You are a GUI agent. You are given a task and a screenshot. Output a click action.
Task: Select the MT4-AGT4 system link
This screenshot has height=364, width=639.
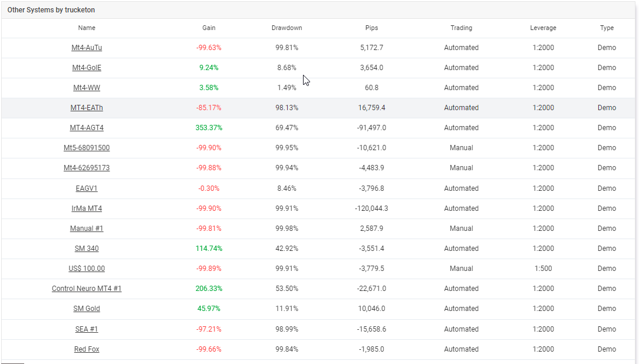pyautogui.click(x=87, y=127)
